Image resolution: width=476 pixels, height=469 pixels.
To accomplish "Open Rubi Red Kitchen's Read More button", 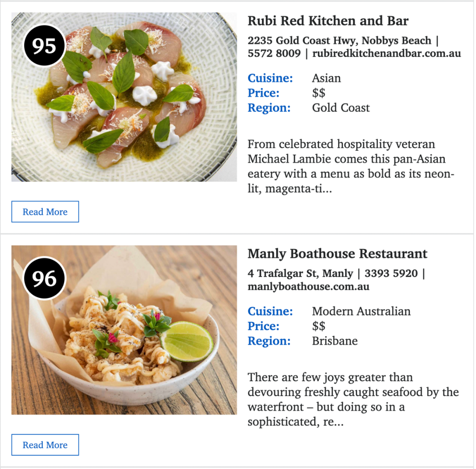I will coord(45,211).
